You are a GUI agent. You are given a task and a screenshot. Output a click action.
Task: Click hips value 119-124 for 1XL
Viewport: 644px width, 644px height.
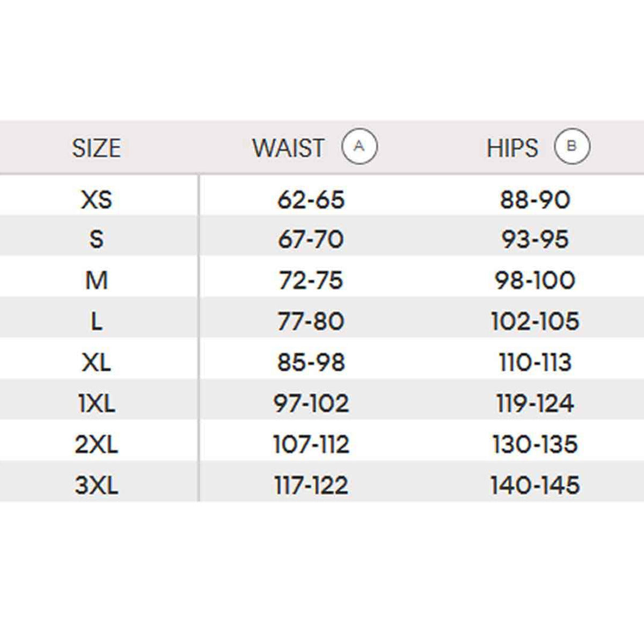click(535, 404)
